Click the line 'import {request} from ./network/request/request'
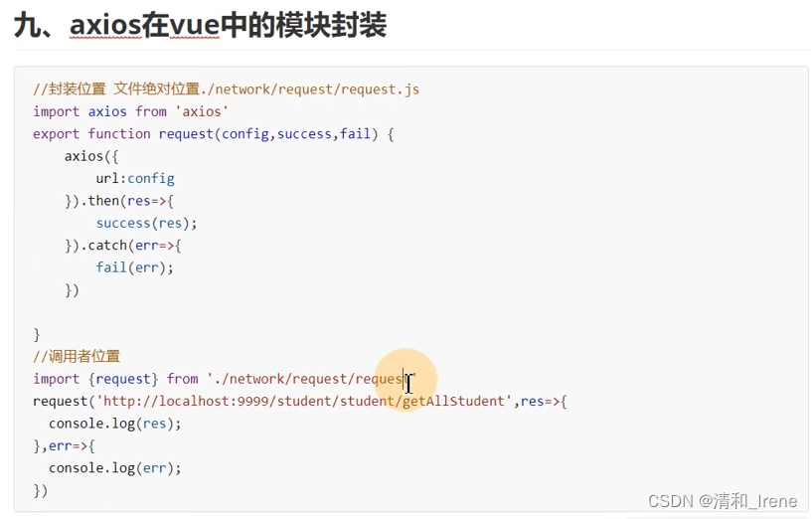 pyautogui.click(x=225, y=379)
